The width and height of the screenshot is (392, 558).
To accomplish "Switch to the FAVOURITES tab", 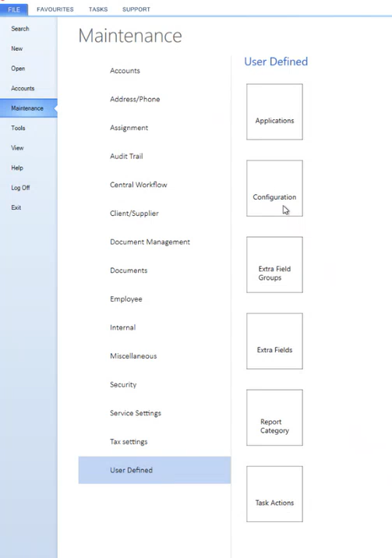I will [x=55, y=9].
